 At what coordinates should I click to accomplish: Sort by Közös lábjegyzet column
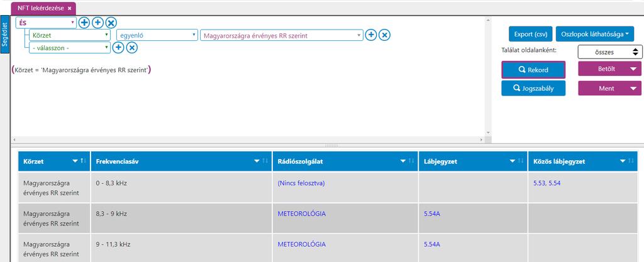(x=630, y=161)
